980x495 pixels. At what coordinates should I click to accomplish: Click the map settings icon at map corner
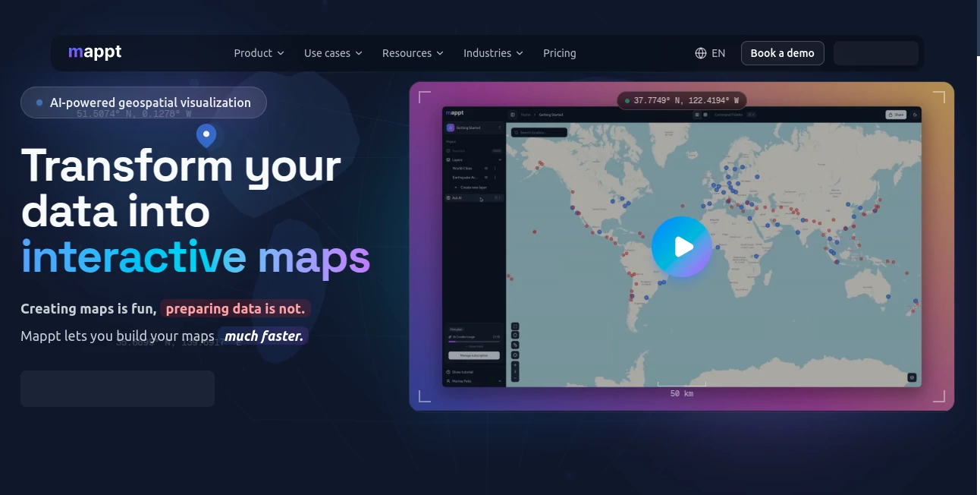(912, 377)
